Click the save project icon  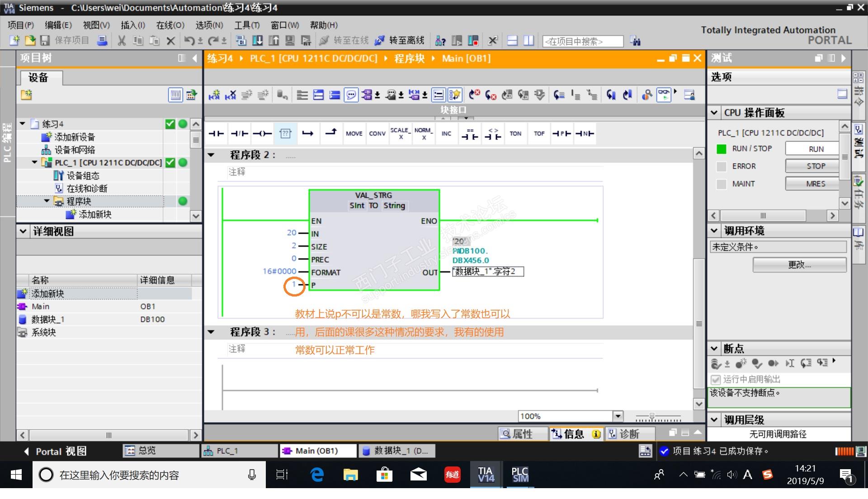coord(45,41)
